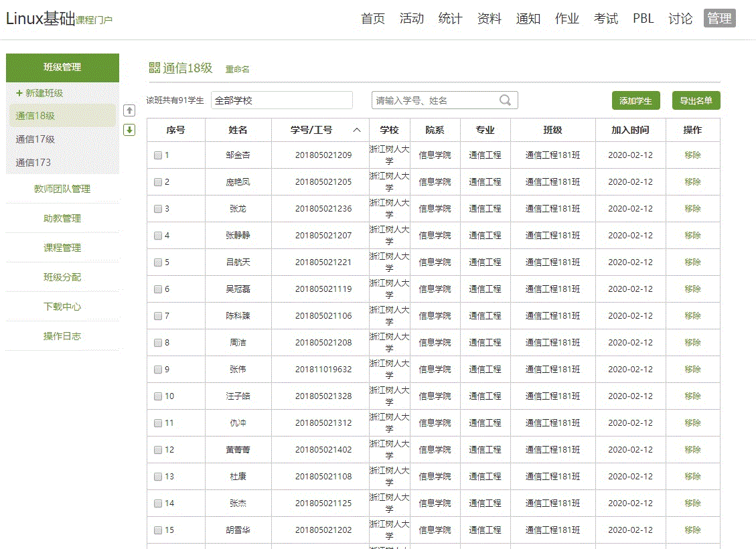
Task: Go to the 作业 navigation tab
Action: pyautogui.click(x=566, y=19)
